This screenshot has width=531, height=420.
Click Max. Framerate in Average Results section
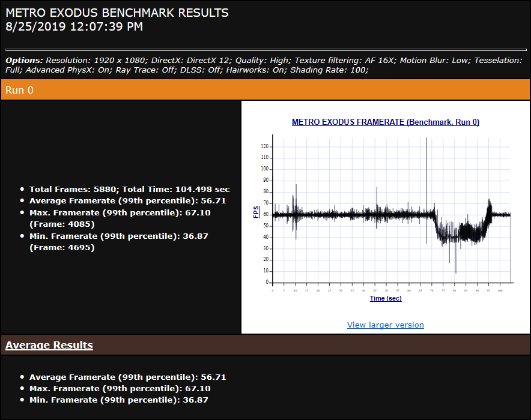coord(120,388)
